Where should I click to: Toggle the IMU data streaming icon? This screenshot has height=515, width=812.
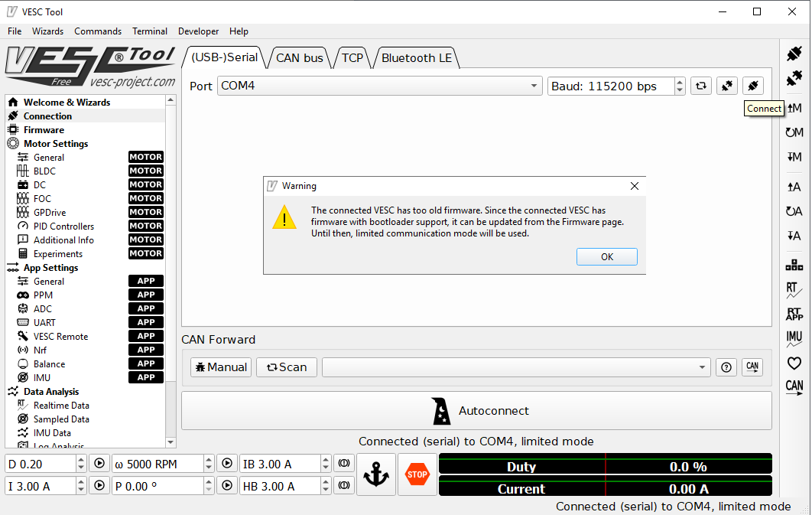click(x=794, y=338)
